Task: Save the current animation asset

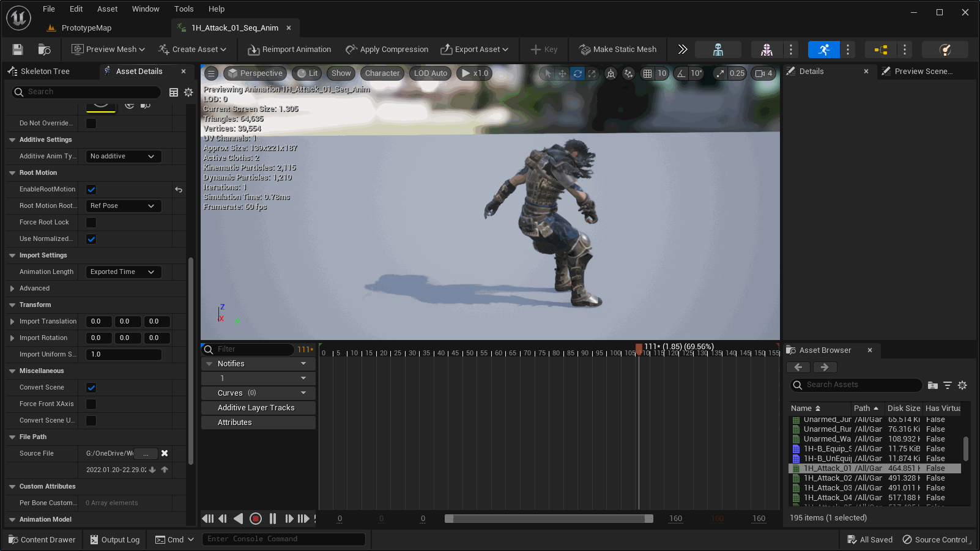Action: 18,50
